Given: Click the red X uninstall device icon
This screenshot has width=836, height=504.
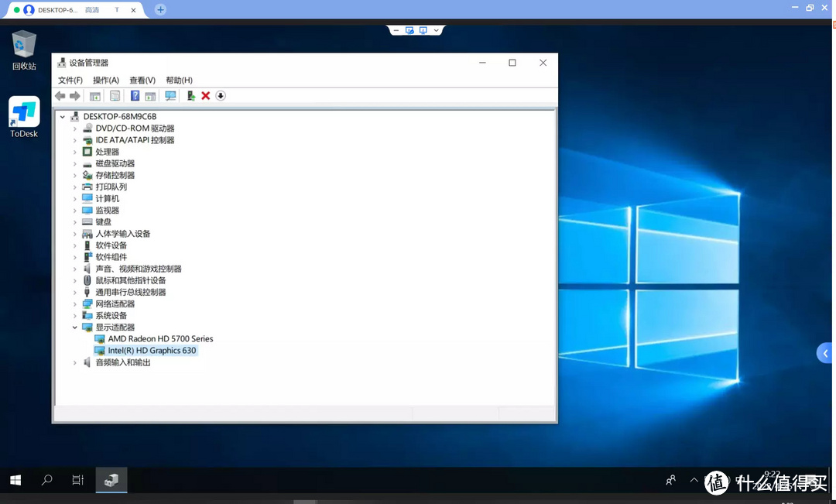Looking at the screenshot, I should pos(205,96).
